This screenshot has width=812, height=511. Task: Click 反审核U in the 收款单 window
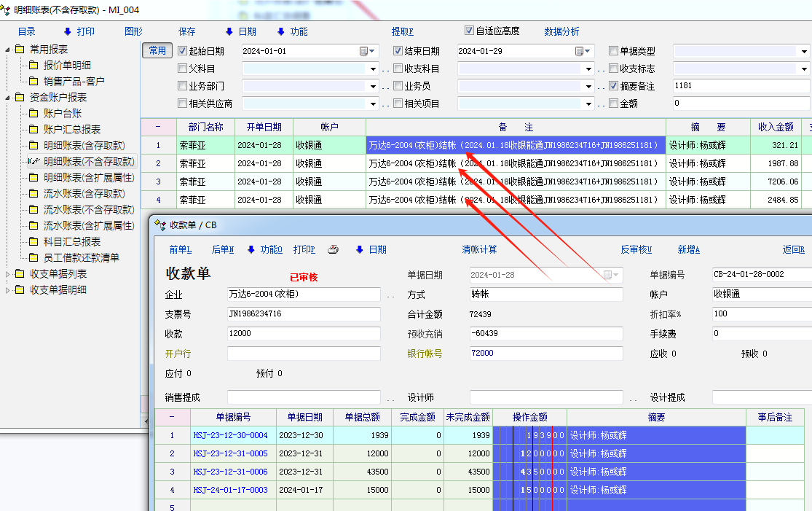pos(636,249)
